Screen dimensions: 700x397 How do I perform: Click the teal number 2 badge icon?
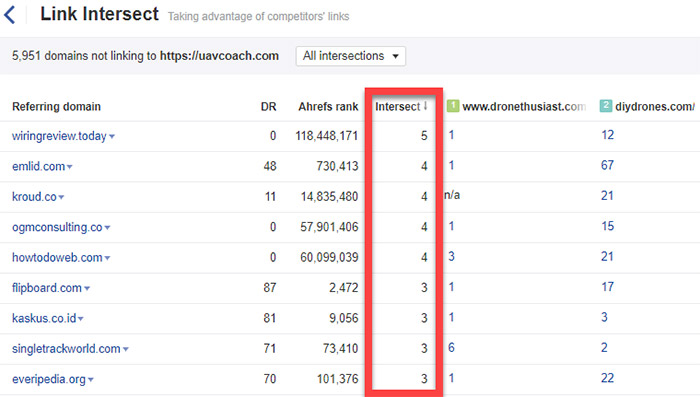606,106
